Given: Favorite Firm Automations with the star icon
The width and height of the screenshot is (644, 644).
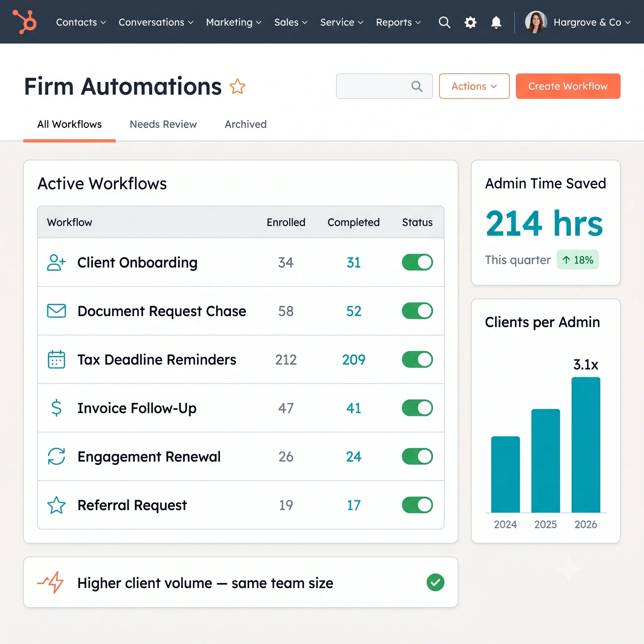Looking at the screenshot, I should [237, 86].
